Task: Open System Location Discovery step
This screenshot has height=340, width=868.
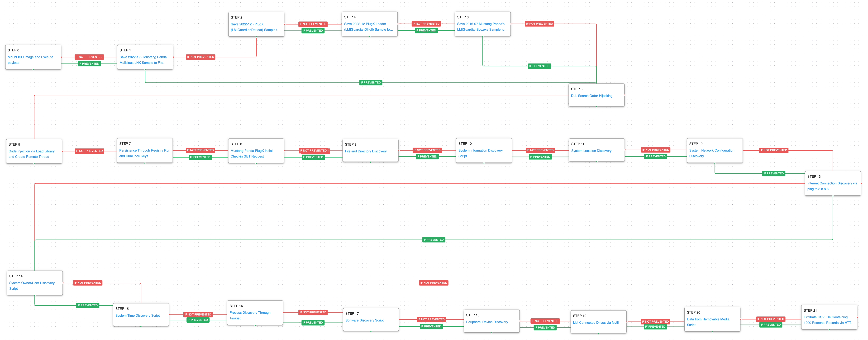Action: [591, 151]
